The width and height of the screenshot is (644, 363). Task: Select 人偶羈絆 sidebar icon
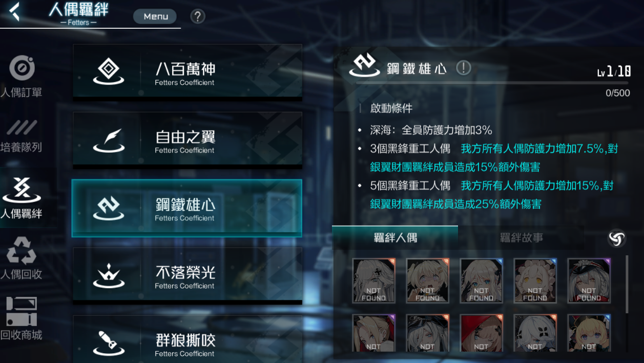tap(22, 198)
